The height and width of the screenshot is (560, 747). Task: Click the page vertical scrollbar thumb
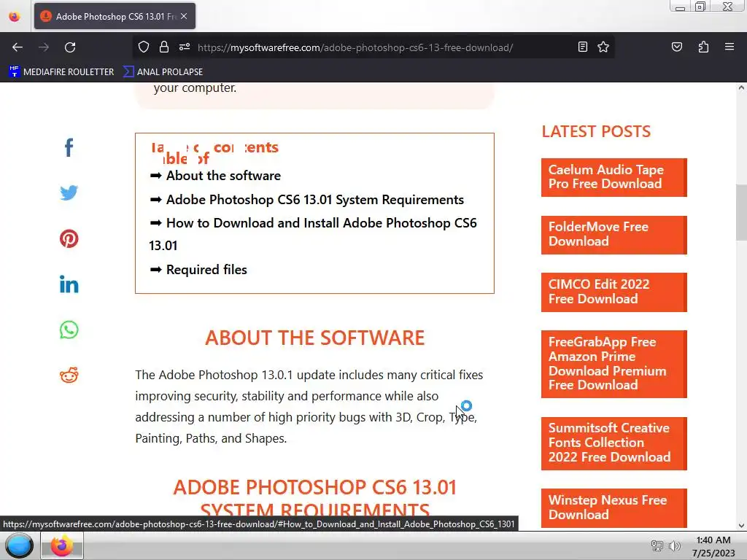[x=741, y=213]
